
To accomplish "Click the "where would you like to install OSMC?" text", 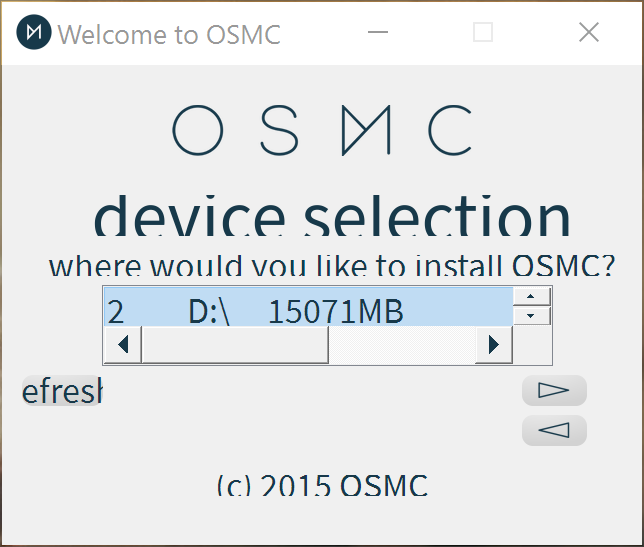I will pyautogui.click(x=332, y=267).
